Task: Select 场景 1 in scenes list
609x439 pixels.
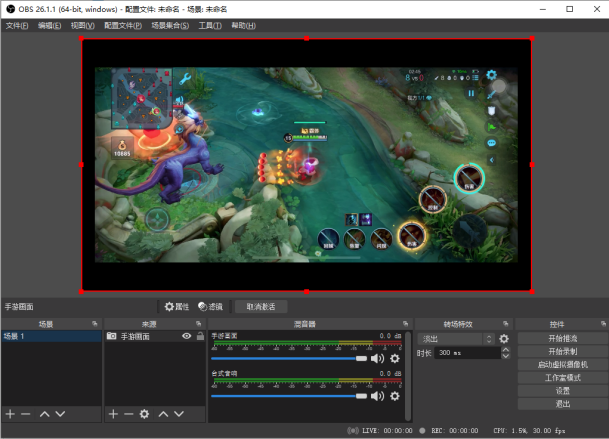Action: point(51,336)
